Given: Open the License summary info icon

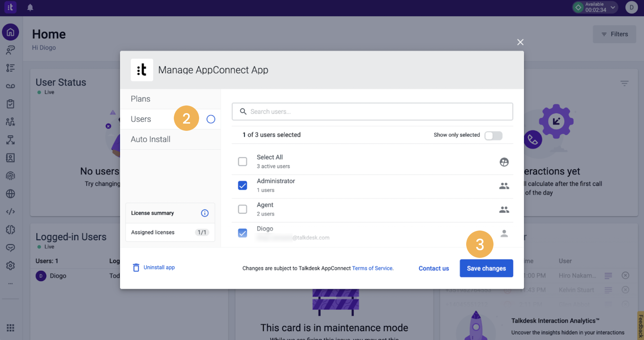Looking at the screenshot, I should tap(205, 213).
